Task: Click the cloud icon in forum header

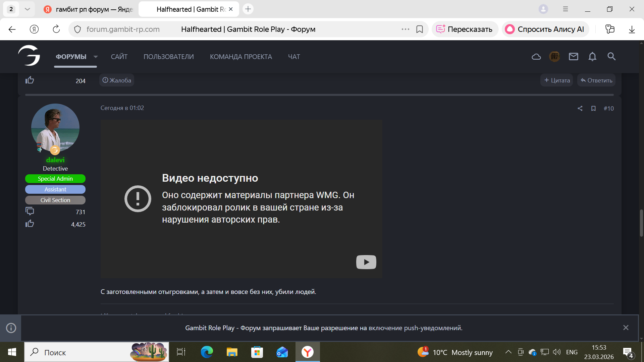Action: (x=536, y=57)
